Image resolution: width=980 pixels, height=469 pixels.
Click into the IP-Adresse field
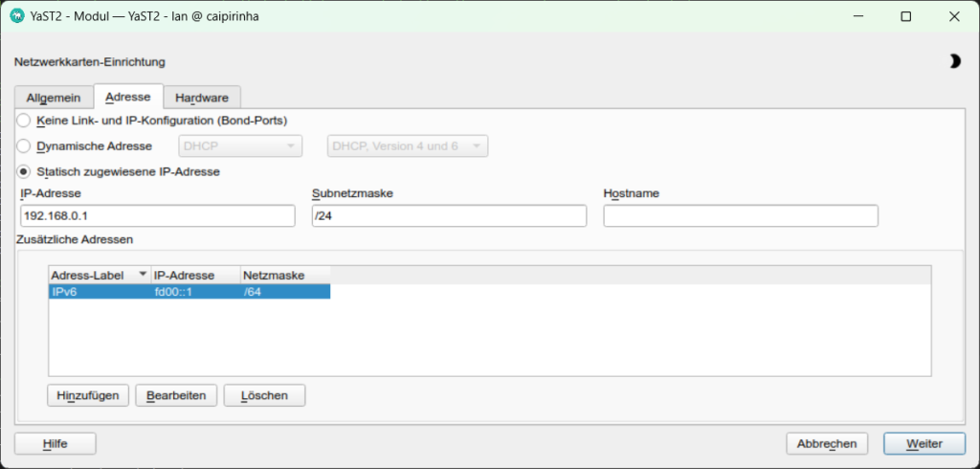pyautogui.click(x=157, y=215)
